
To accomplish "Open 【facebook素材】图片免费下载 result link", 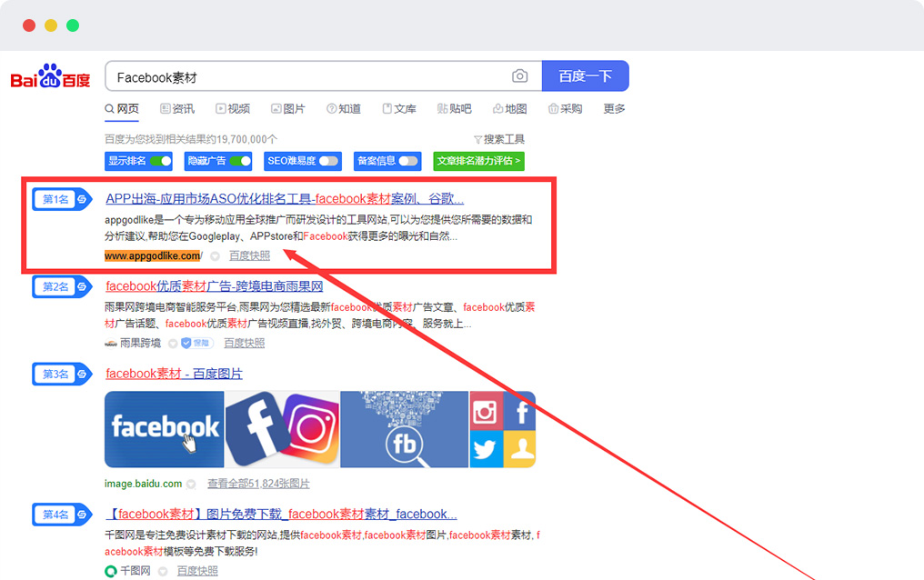I will (282, 514).
